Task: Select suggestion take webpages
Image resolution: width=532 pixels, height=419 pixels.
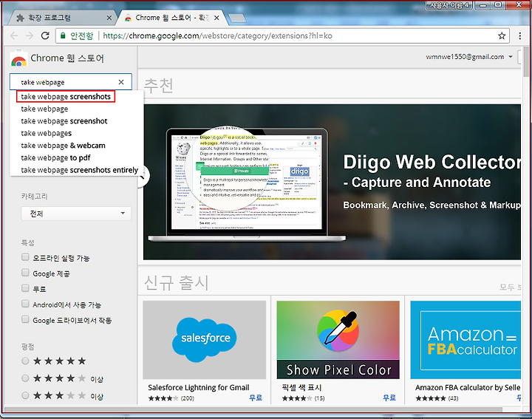Action: pos(46,133)
